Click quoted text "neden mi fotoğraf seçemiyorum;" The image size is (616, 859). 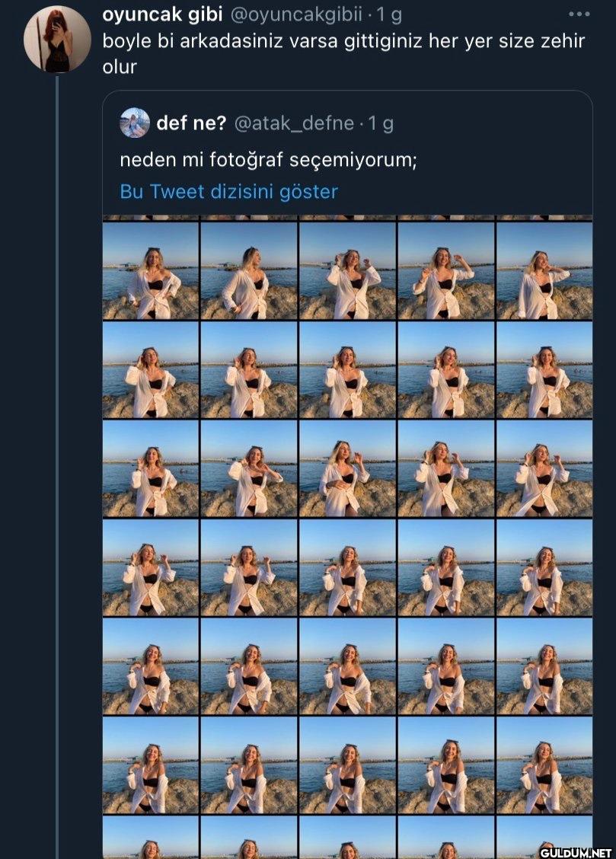coord(268,160)
